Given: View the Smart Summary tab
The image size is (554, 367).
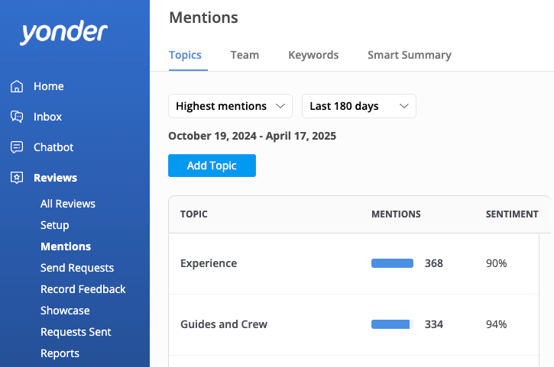Looking at the screenshot, I should tap(409, 55).
